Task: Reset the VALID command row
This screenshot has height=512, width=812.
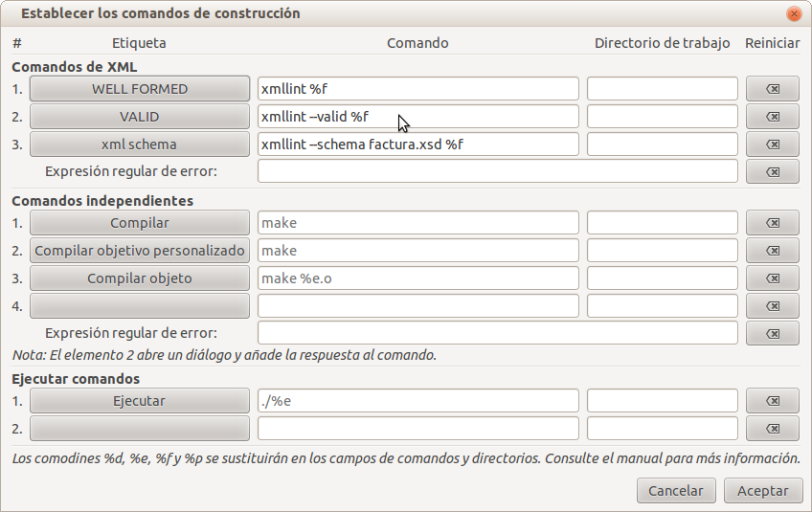Action: click(772, 117)
